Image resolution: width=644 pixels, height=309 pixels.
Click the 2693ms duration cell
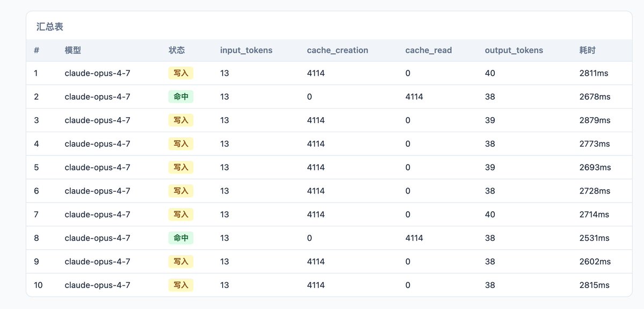tap(595, 167)
